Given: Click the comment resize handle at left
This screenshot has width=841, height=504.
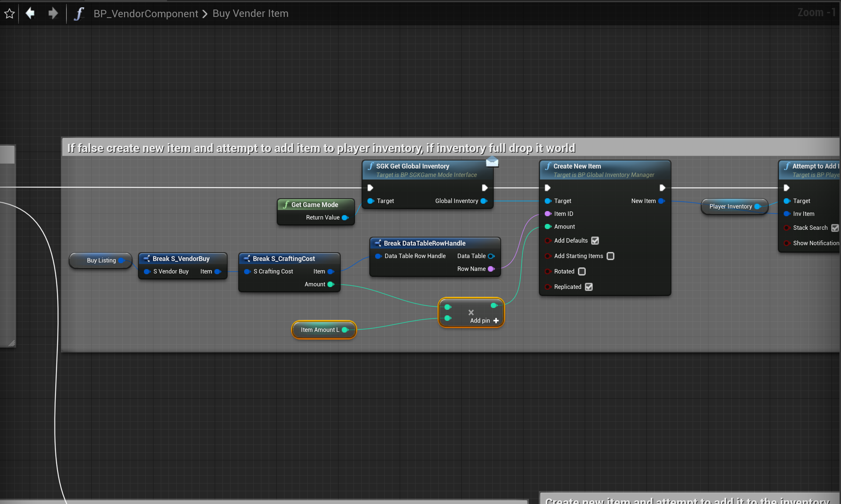Looking at the screenshot, I should (x=11, y=343).
